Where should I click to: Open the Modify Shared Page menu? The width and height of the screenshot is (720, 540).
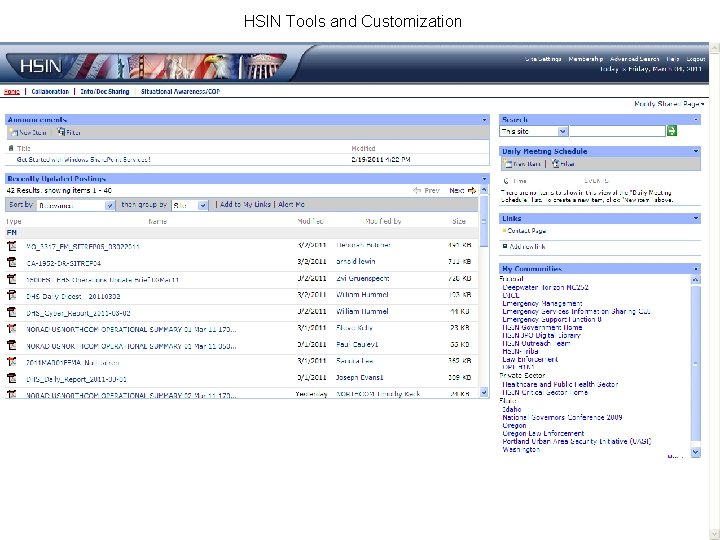pos(669,104)
